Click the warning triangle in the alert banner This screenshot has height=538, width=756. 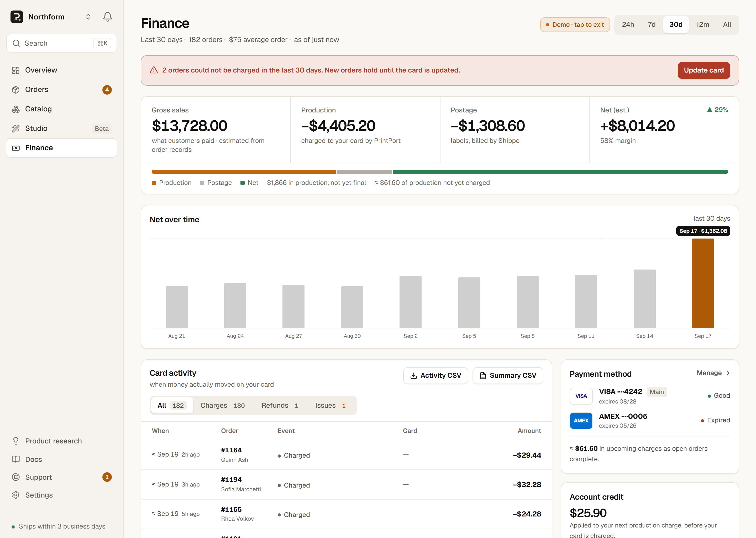154,70
